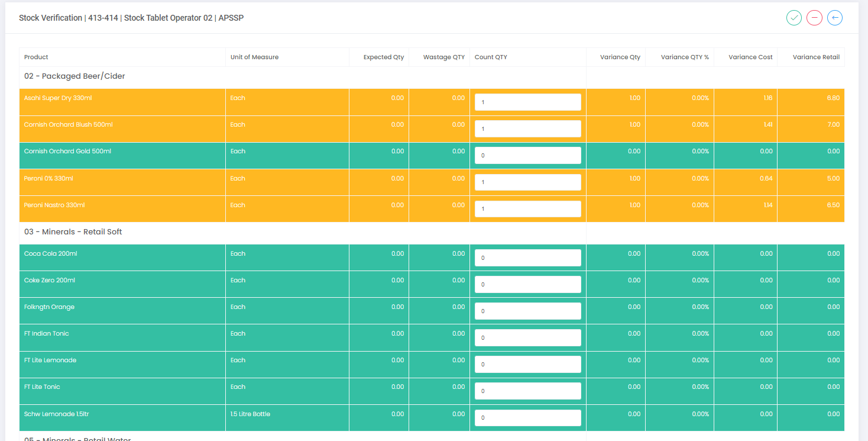Edit Count QTY for Cornish Orchard Blush 500ml

pyautogui.click(x=527, y=129)
